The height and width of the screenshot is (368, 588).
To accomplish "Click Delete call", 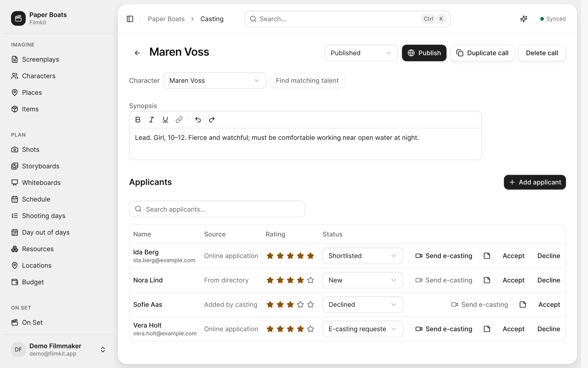I will [x=542, y=53].
